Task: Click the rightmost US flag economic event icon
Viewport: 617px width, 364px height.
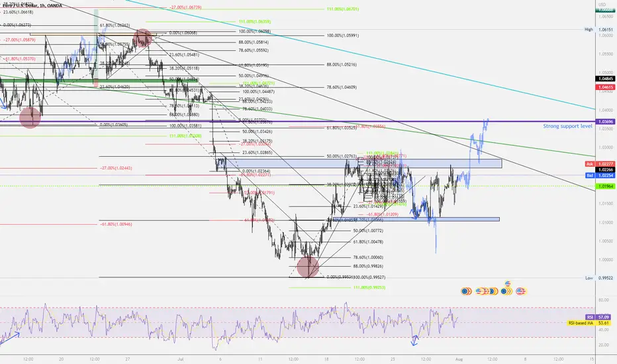Action: click(520, 291)
